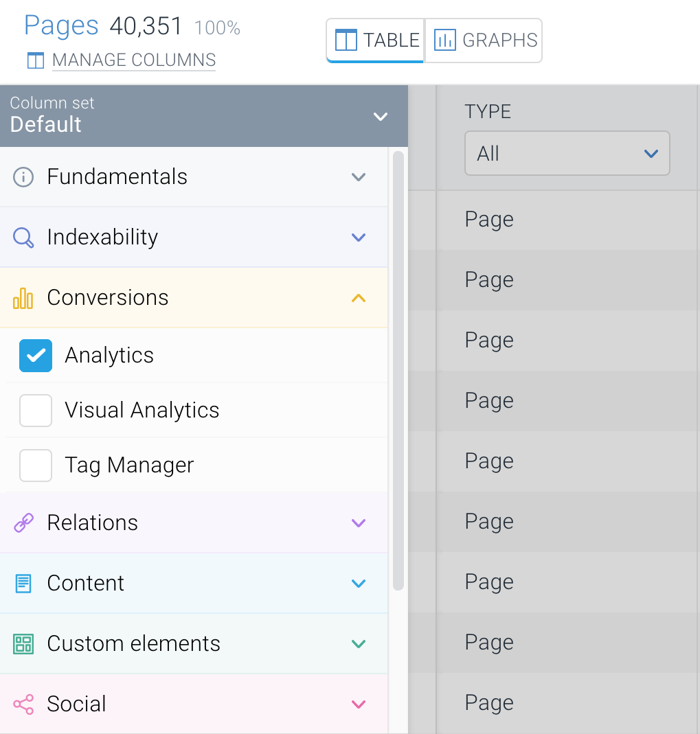Viewport: 700px width, 734px height.
Task: Click the MANAGE COLUMNS link
Action: pos(134,60)
